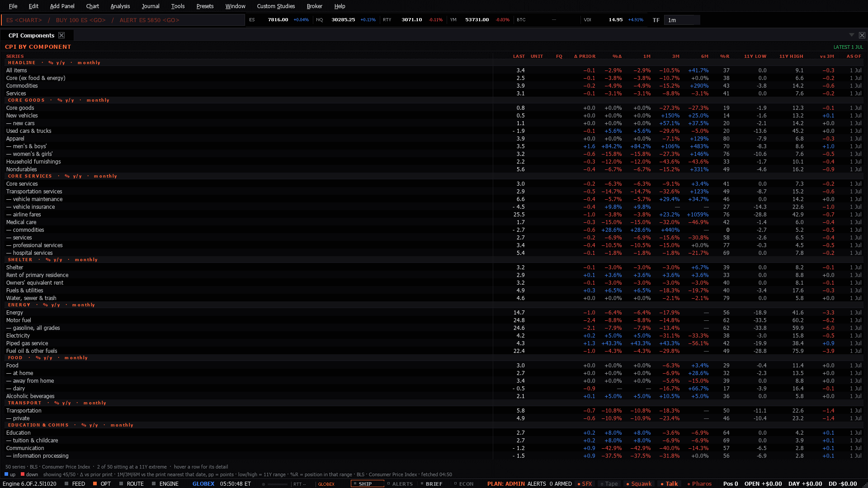Open the File menu

point(13,6)
